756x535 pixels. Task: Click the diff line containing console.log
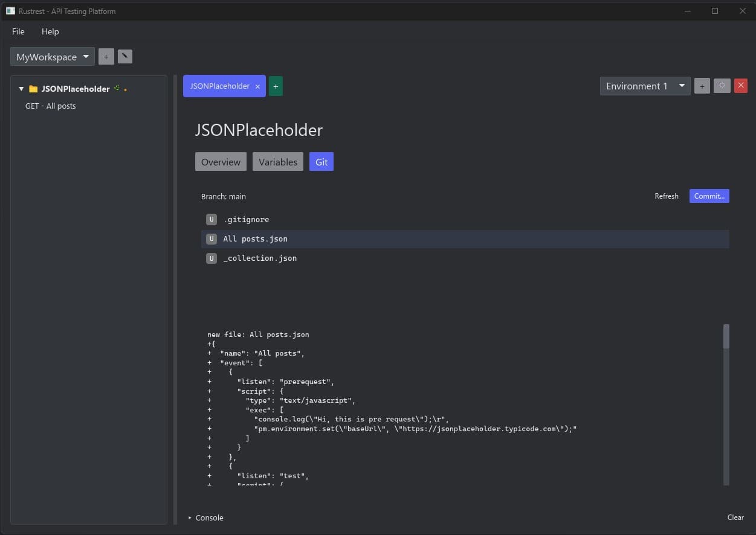[x=328, y=419]
